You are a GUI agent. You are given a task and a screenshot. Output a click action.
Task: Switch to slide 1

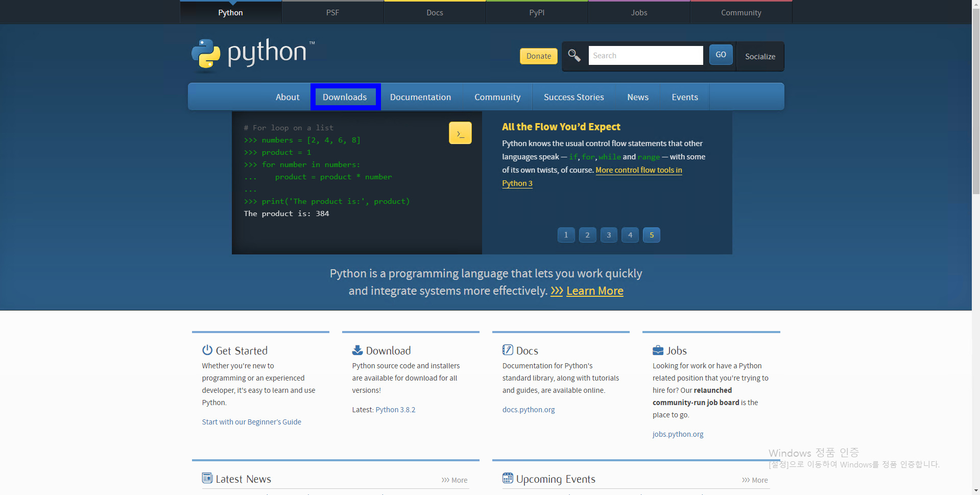pyautogui.click(x=566, y=235)
